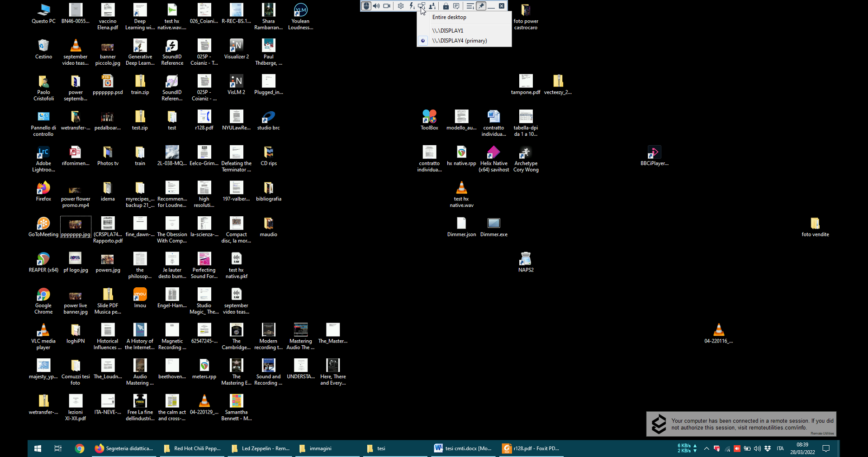
Task: Toggle the mouse control mode button
Action: pyautogui.click(x=366, y=6)
